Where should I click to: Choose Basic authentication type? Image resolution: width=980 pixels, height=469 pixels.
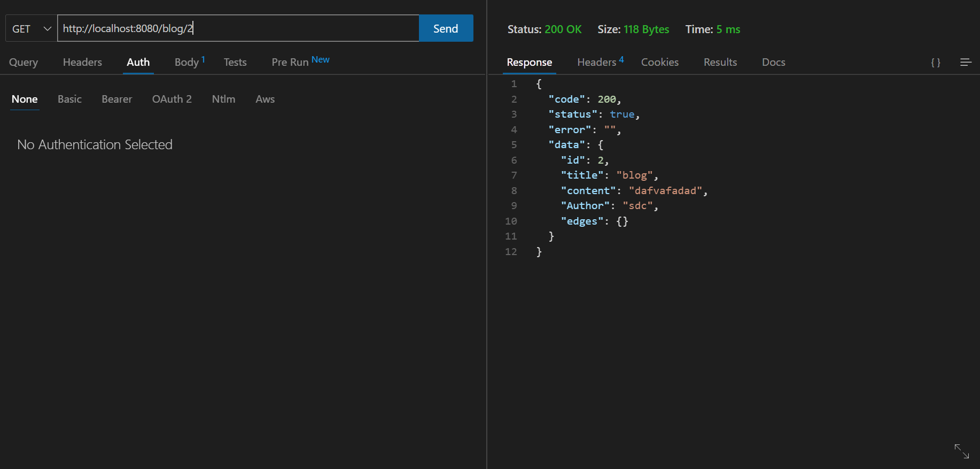pyautogui.click(x=69, y=99)
